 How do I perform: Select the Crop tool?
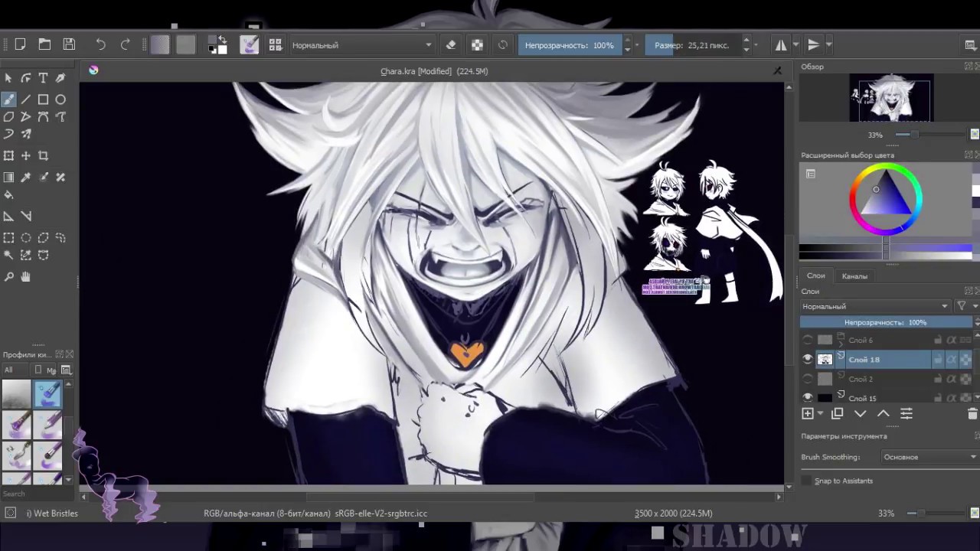[x=43, y=155]
